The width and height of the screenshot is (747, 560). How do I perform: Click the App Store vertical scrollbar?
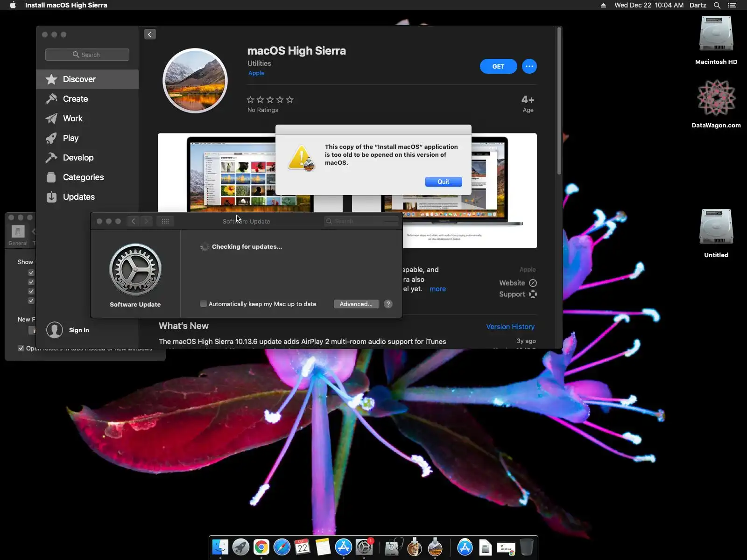click(x=559, y=101)
